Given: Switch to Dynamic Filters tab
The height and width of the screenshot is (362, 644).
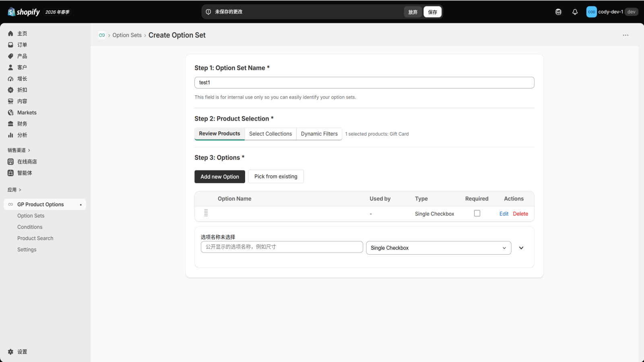Looking at the screenshot, I should (x=319, y=134).
